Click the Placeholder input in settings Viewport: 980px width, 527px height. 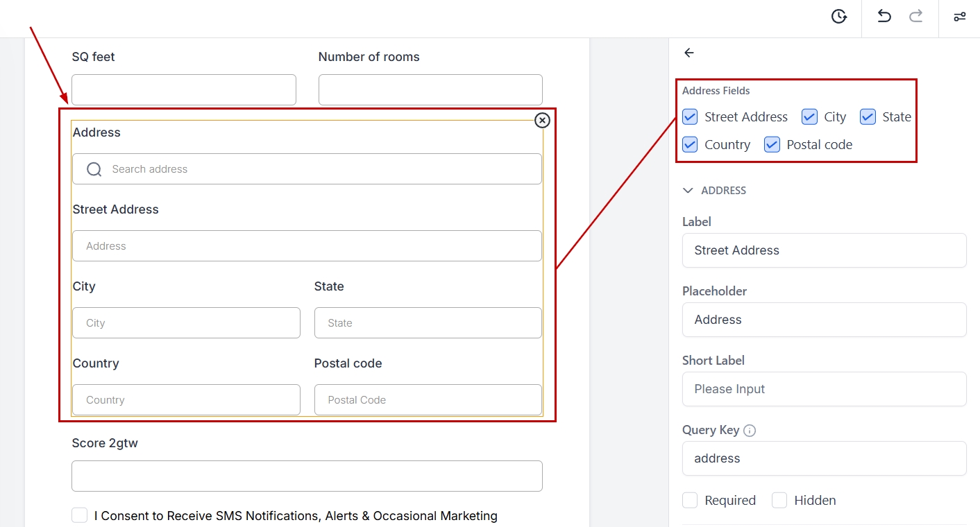[824, 320]
